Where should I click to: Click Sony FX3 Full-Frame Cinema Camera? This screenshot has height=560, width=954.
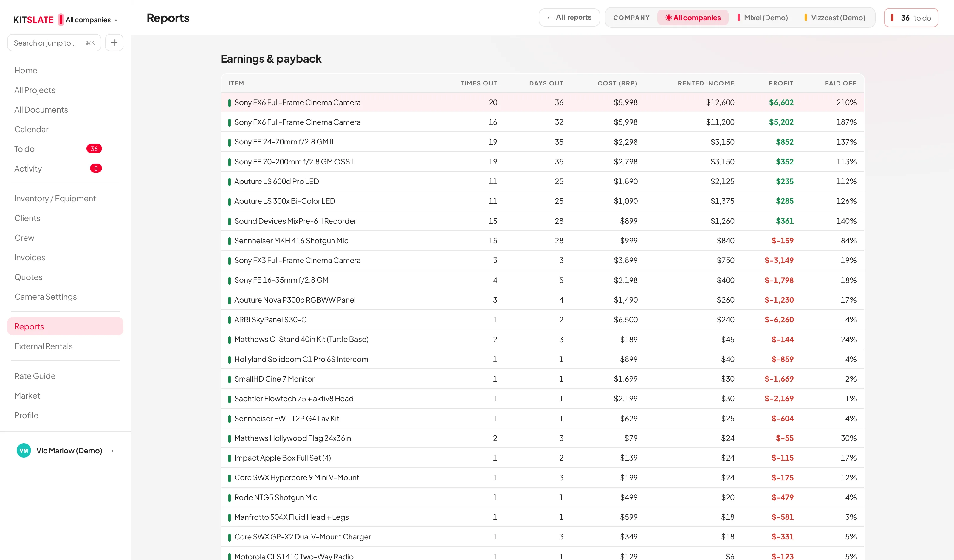point(298,260)
